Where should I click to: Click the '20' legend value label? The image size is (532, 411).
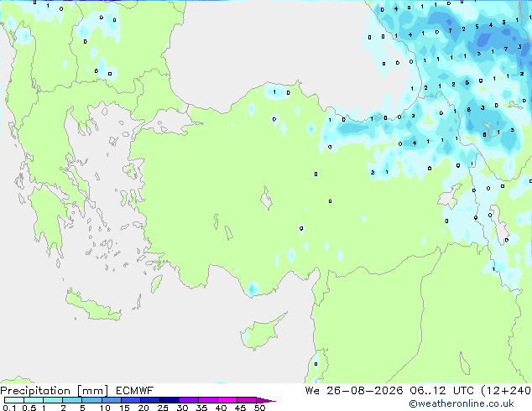[x=143, y=408]
